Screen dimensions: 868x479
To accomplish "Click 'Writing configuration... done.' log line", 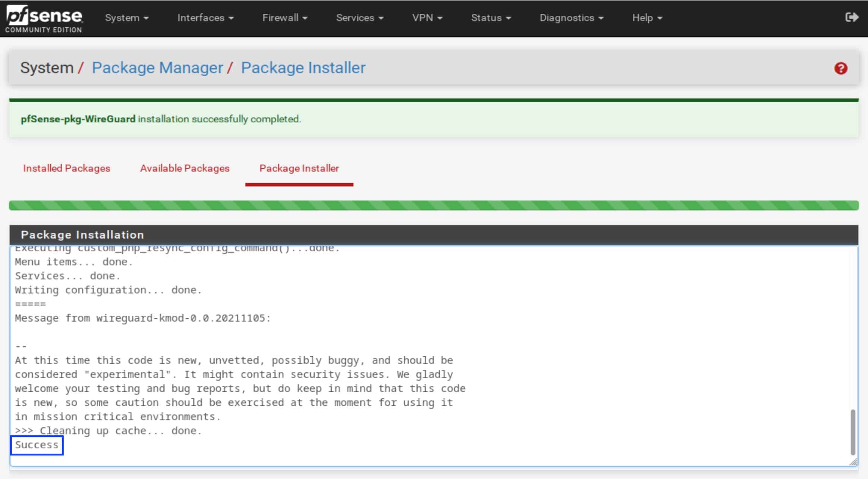I will tap(108, 290).
